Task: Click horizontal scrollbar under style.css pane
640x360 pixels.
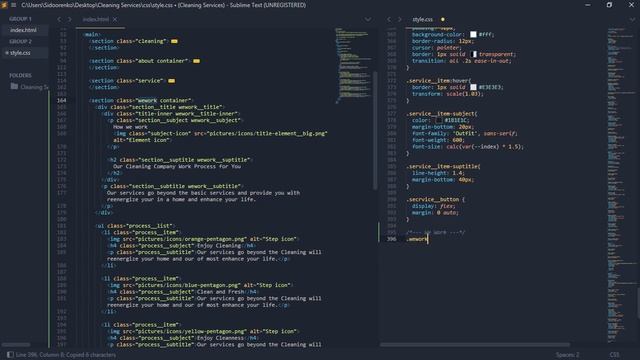Action: click(x=475, y=345)
